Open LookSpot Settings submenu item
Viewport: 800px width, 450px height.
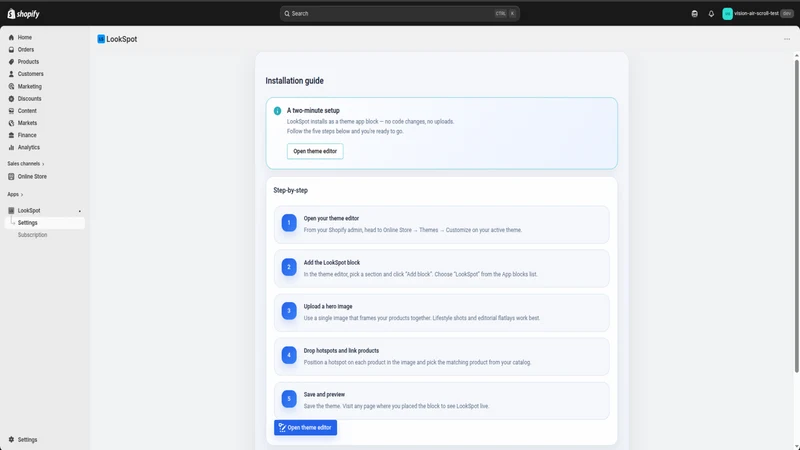(x=45, y=223)
